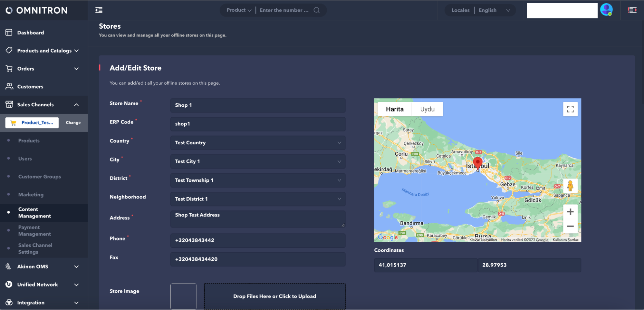Viewport: 644px width, 310px height.
Task: Switch map to Harita view
Action: pyautogui.click(x=395, y=109)
